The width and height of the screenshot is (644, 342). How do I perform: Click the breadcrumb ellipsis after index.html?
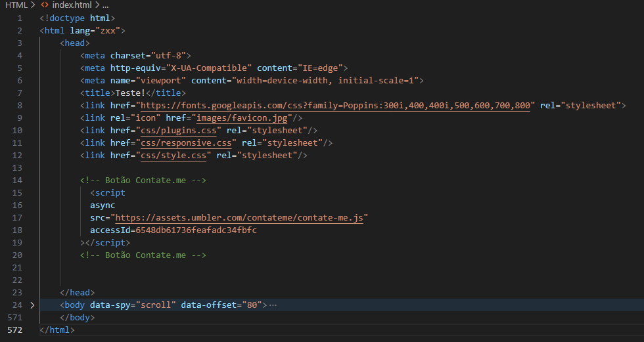106,5
